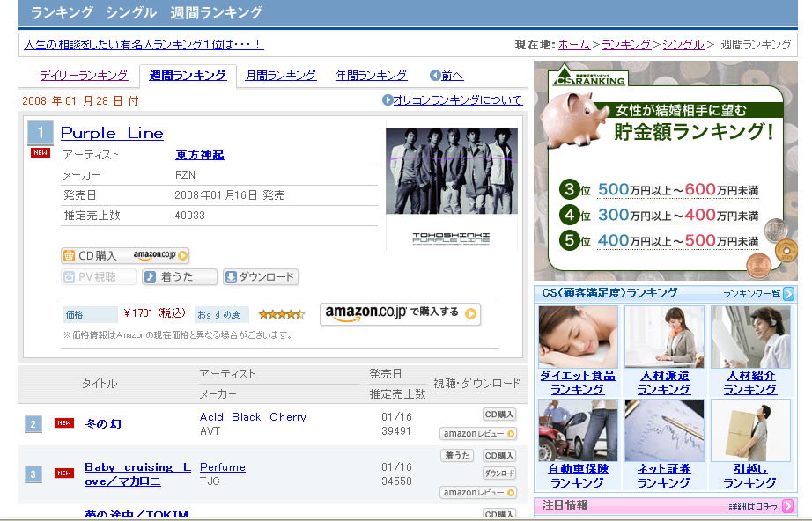Click the CD購入 amazon.co.jp button
The width and height of the screenshot is (812, 521).
pos(125,255)
